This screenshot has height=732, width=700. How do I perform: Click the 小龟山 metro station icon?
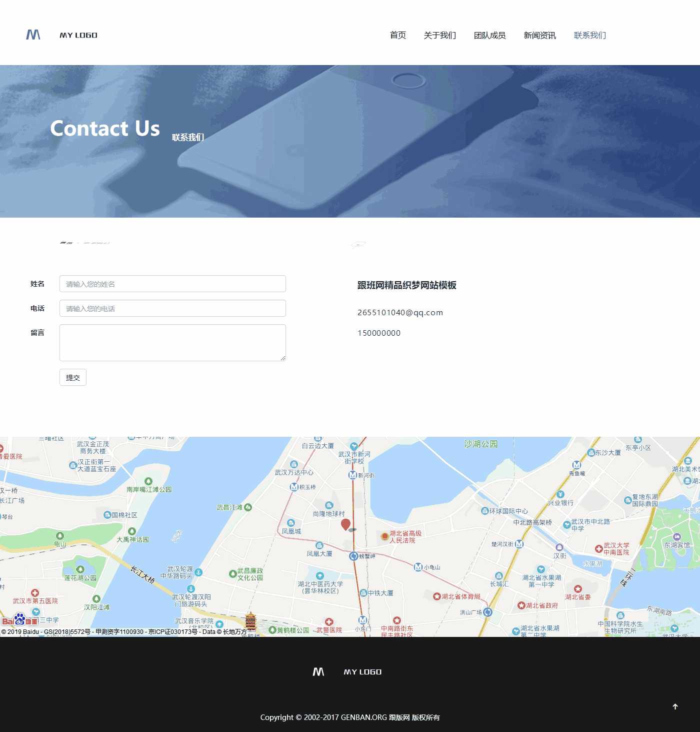pyautogui.click(x=418, y=567)
